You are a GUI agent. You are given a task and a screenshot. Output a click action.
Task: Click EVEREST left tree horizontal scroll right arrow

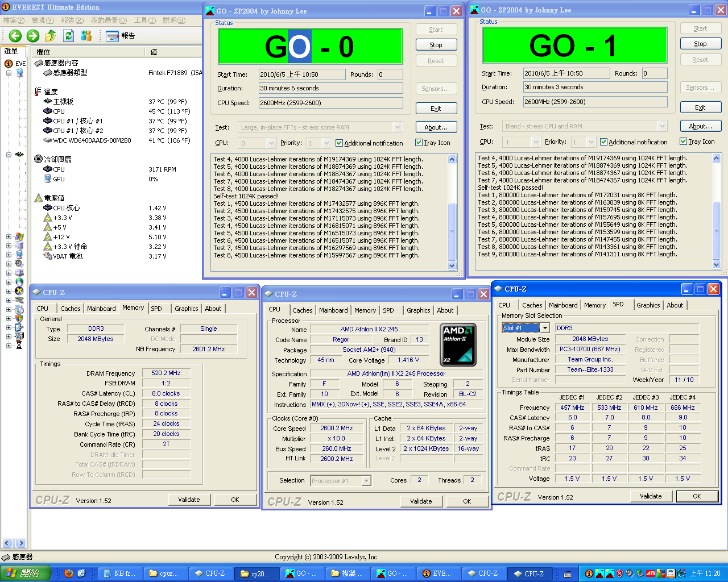click(x=20, y=543)
